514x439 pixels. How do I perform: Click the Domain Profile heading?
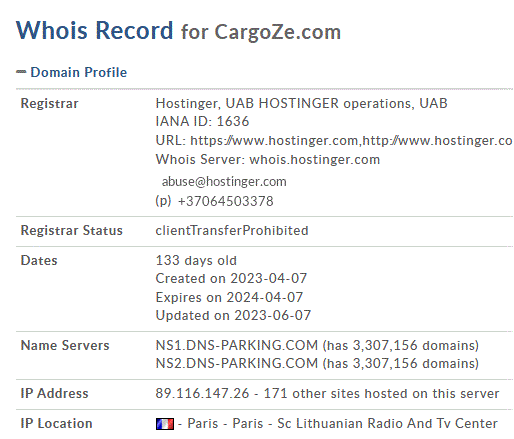click(x=79, y=72)
